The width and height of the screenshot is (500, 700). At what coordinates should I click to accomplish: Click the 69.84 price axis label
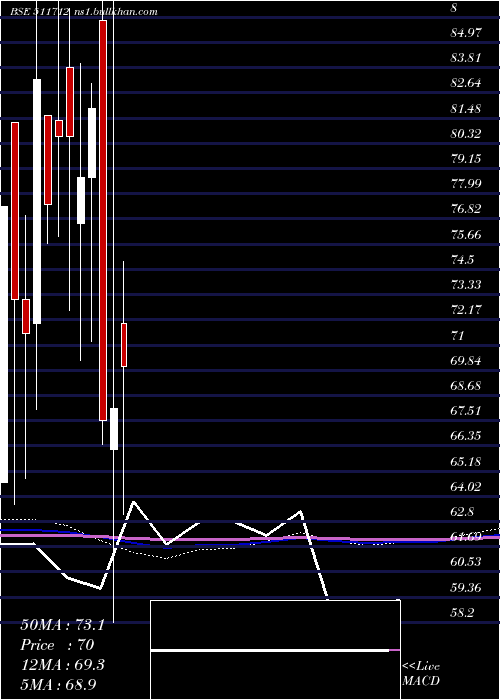click(466, 360)
